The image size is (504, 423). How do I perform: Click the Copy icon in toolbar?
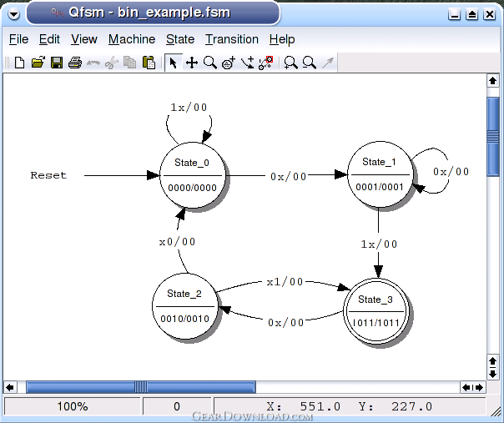click(130, 63)
